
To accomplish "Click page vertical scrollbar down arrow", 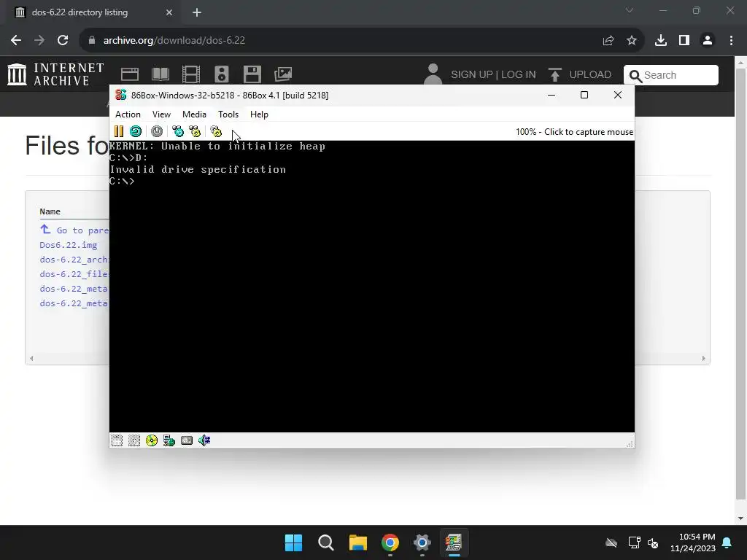I will coord(741,518).
